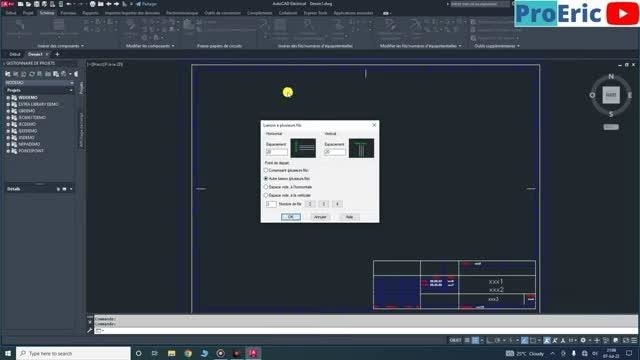Click the Annuler button in the dialog

click(x=320, y=217)
